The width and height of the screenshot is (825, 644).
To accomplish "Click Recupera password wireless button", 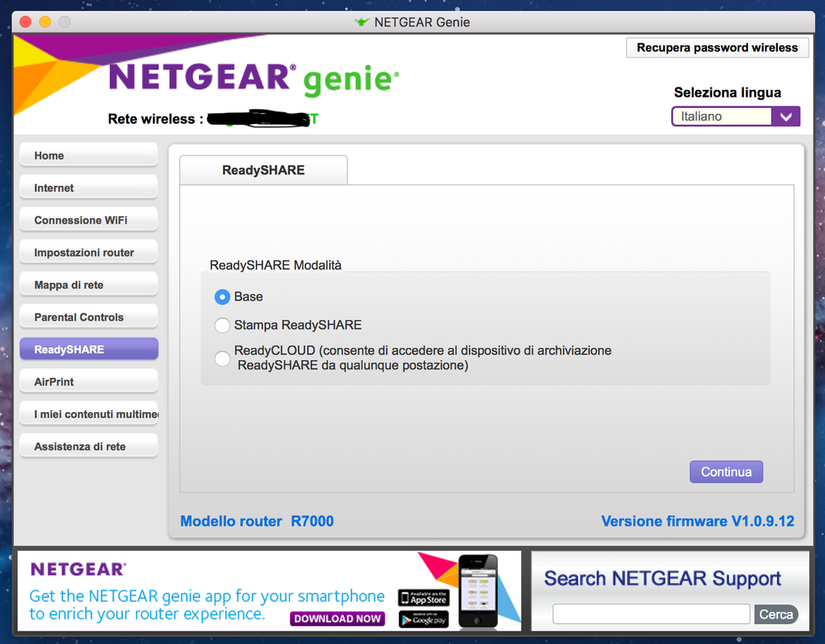I will 717,48.
